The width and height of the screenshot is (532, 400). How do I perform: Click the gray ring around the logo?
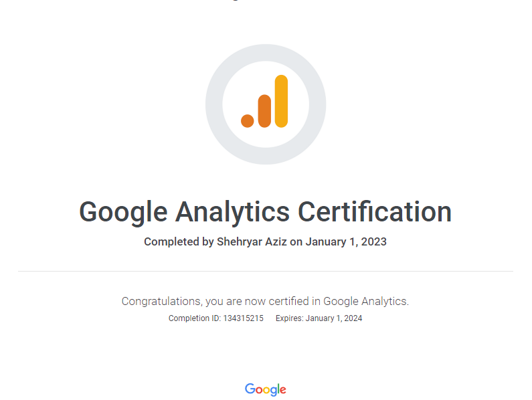coord(215,104)
